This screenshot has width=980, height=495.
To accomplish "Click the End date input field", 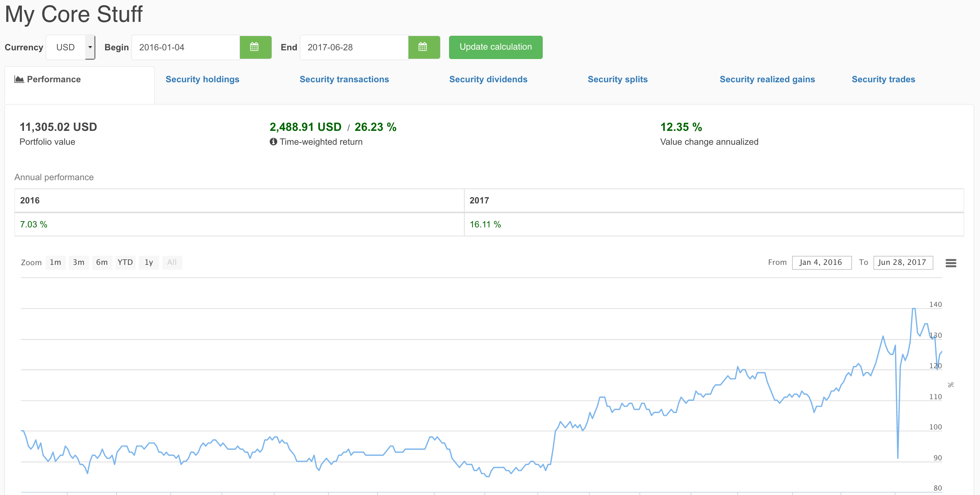I will (x=354, y=47).
